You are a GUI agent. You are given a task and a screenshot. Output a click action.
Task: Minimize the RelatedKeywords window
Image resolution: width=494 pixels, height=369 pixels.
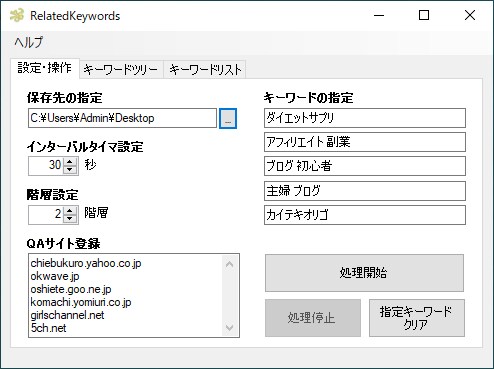[379, 15]
